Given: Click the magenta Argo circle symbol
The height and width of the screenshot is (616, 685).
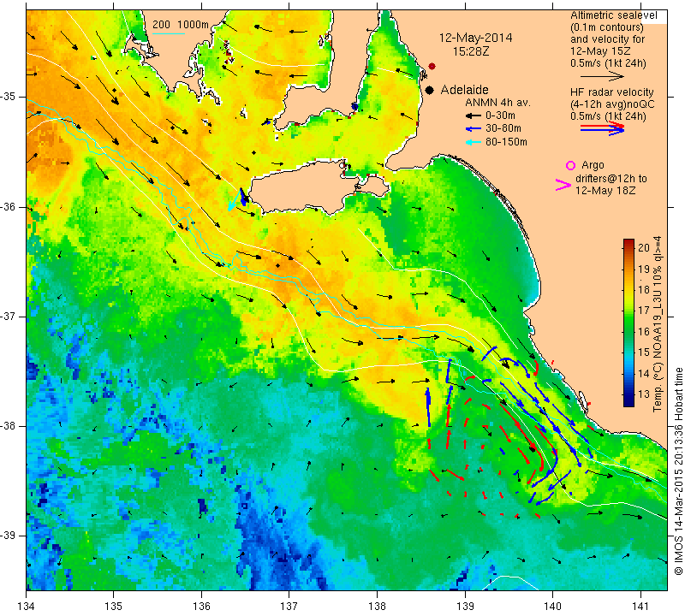Looking at the screenshot, I should click(570, 165).
